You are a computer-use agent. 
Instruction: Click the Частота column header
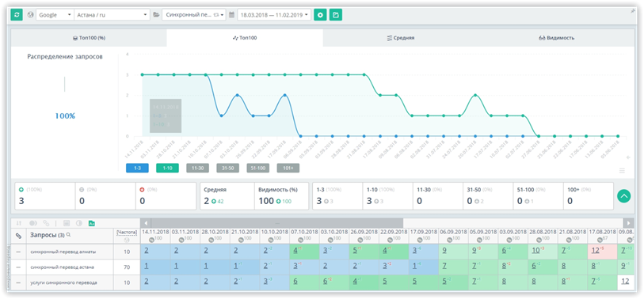tap(127, 233)
